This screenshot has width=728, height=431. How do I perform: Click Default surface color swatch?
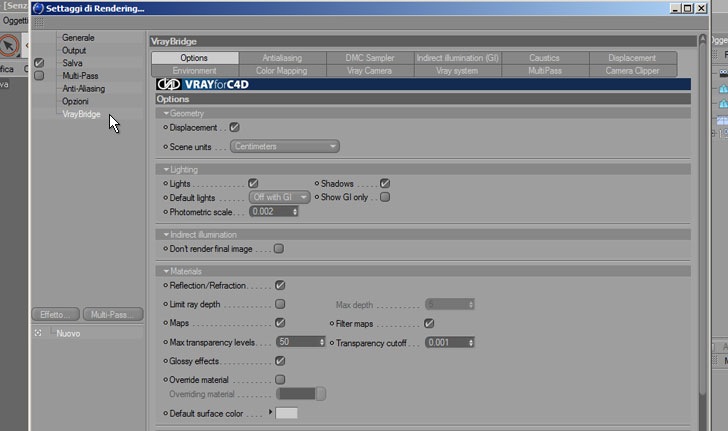(x=286, y=413)
